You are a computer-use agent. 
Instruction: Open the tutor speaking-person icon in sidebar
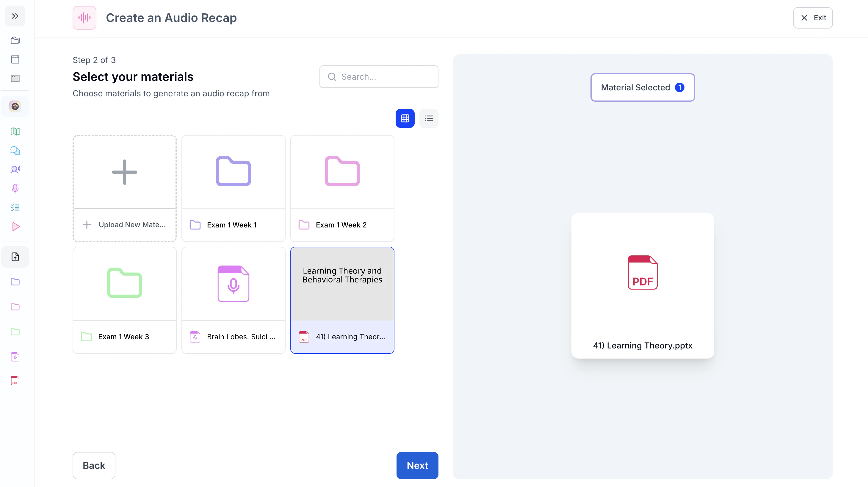coord(15,169)
